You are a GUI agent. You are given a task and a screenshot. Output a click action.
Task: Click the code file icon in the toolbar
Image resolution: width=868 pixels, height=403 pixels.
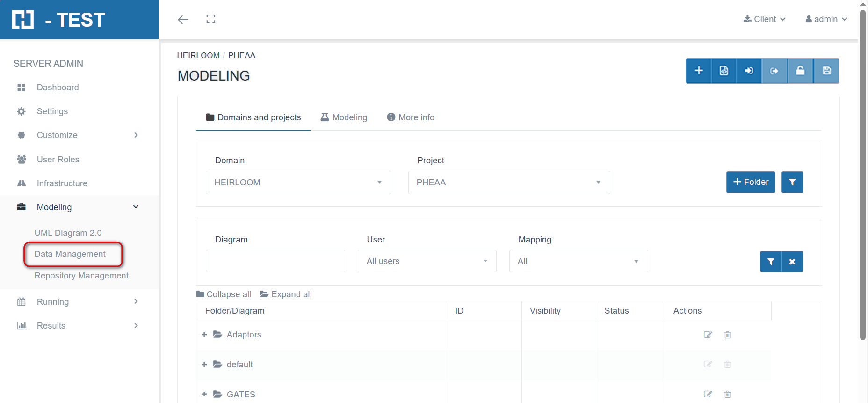click(724, 71)
